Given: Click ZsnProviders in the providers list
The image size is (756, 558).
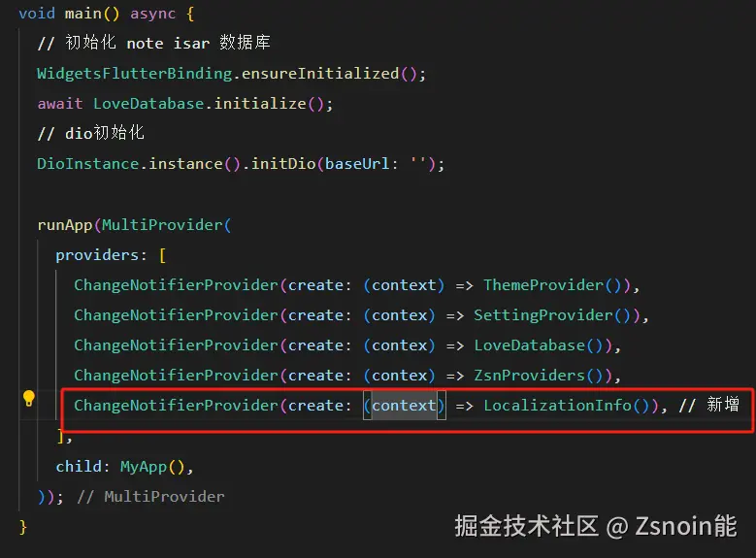Looking at the screenshot, I should click(x=529, y=376).
